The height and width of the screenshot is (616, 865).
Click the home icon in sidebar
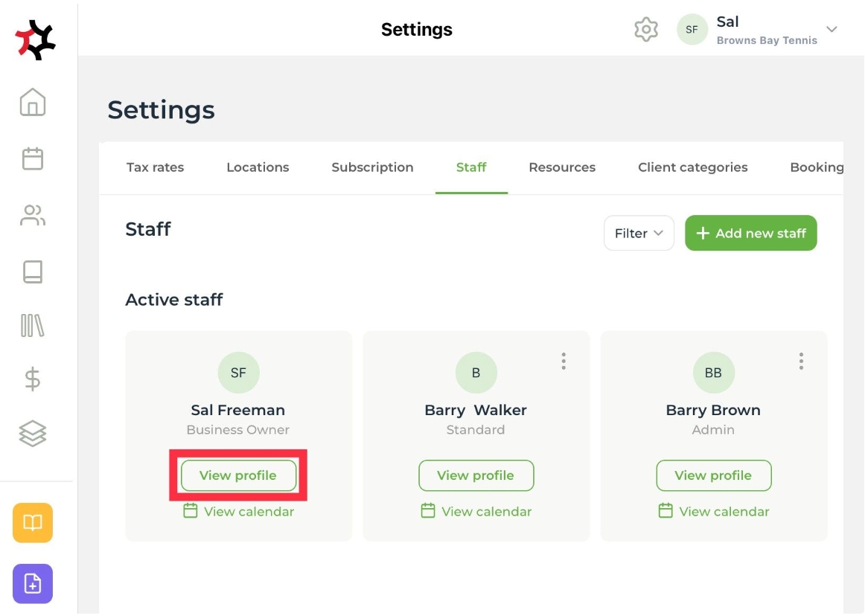pos(33,102)
